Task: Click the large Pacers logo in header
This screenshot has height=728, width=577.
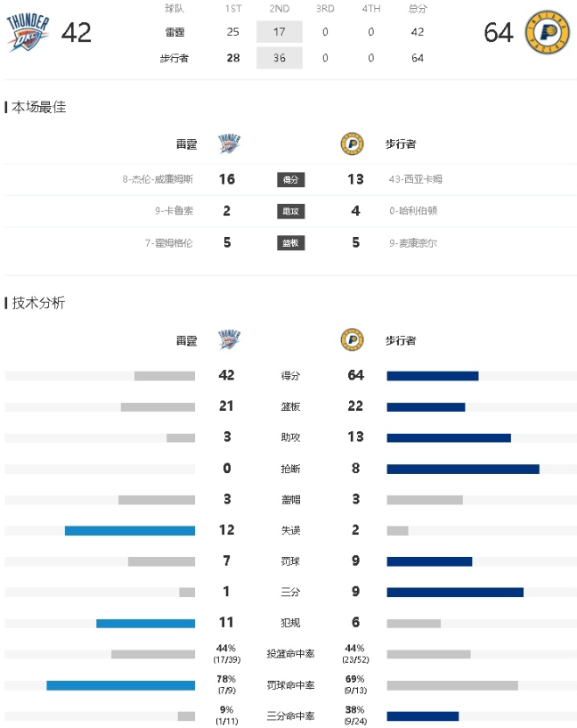Action: 548,32
